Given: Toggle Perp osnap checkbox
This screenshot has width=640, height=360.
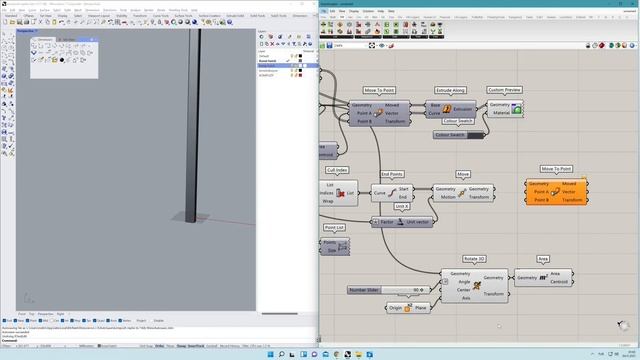Looking at the screenshot, I should coord(73,321).
